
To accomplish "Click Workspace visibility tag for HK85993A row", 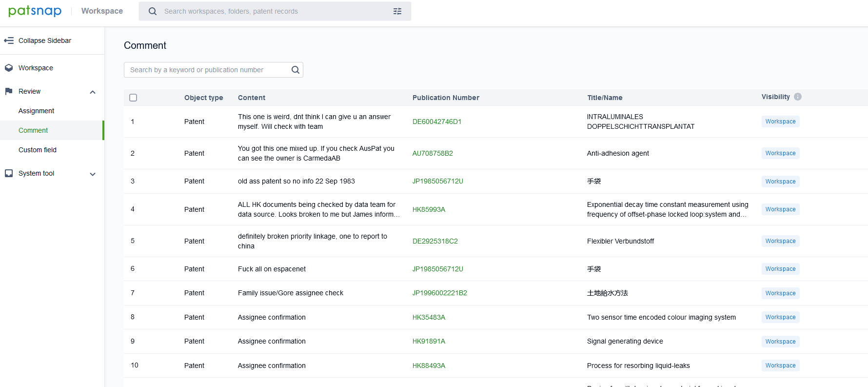I will click(x=780, y=209).
